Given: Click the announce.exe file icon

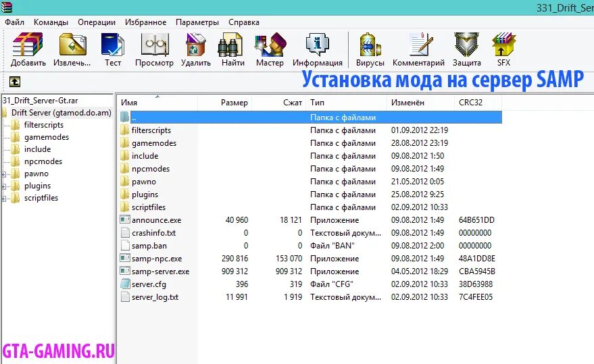Looking at the screenshot, I should (124, 219).
